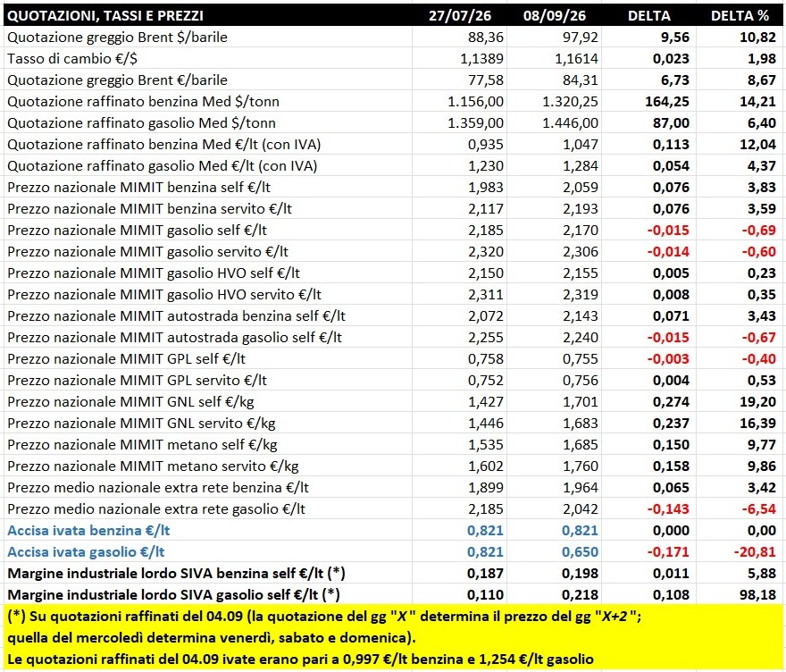Click the 08/09/26 column header
This screenshot has width=786, height=672.
click(x=555, y=15)
